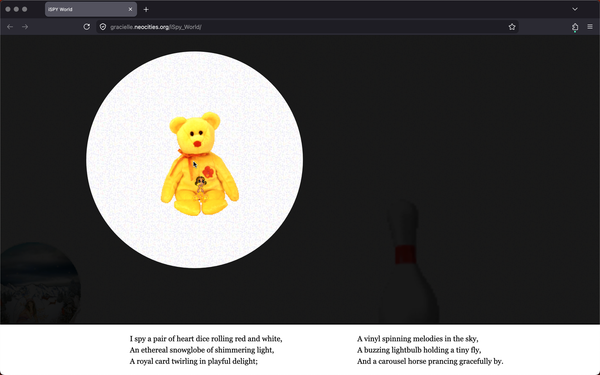Click the red flower on the bear
This screenshot has height=375, width=600.
point(208,172)
